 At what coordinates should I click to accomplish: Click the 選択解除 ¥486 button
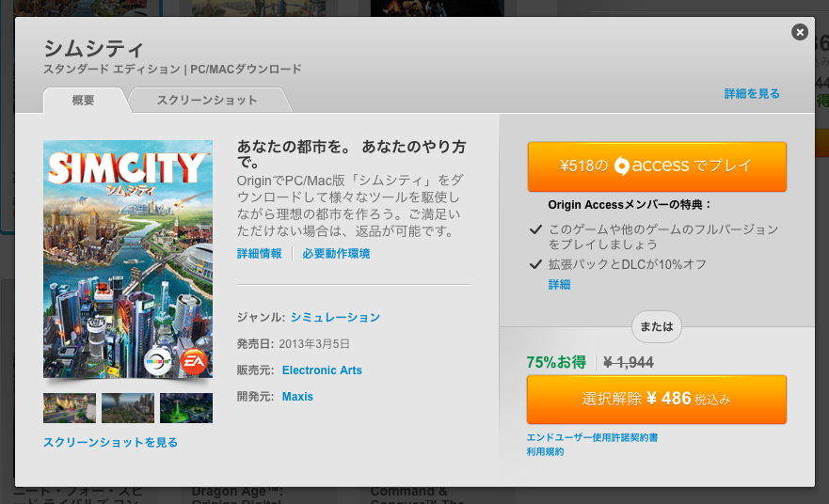coord(657,400)
